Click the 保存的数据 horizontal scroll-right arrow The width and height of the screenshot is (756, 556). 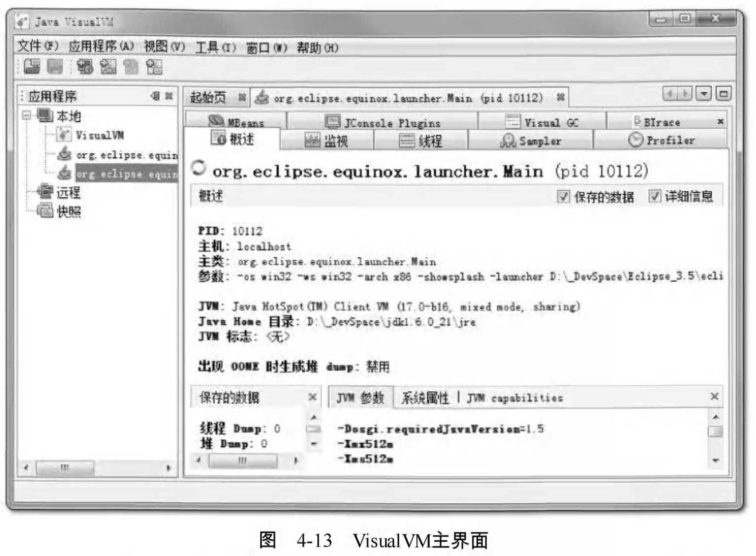296,460
